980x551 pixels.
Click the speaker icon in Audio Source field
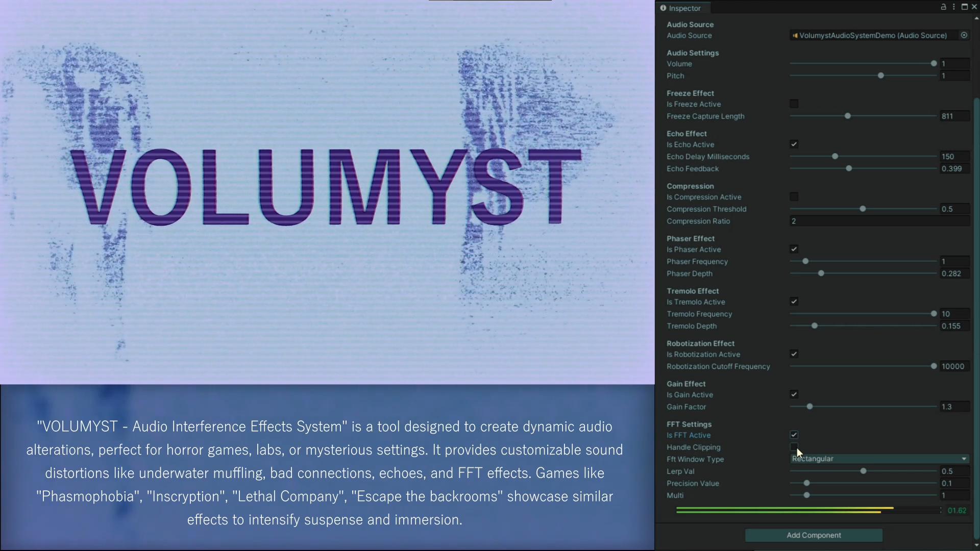795,36
